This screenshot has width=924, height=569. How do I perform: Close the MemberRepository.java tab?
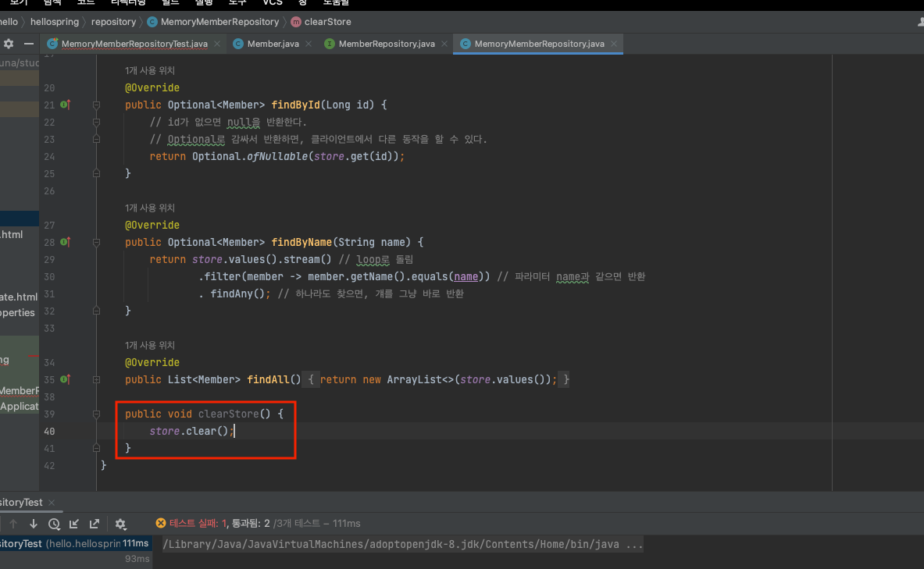tap(444, 44)
